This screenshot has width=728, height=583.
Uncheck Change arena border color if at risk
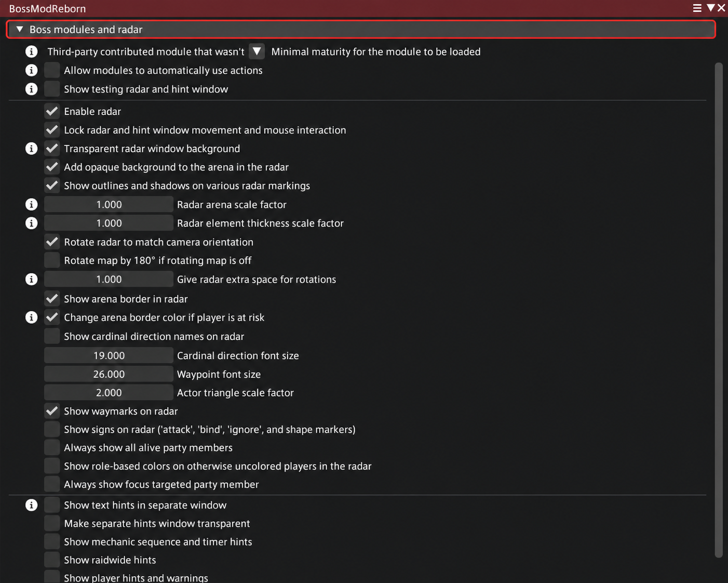click(x=52, y=317)
